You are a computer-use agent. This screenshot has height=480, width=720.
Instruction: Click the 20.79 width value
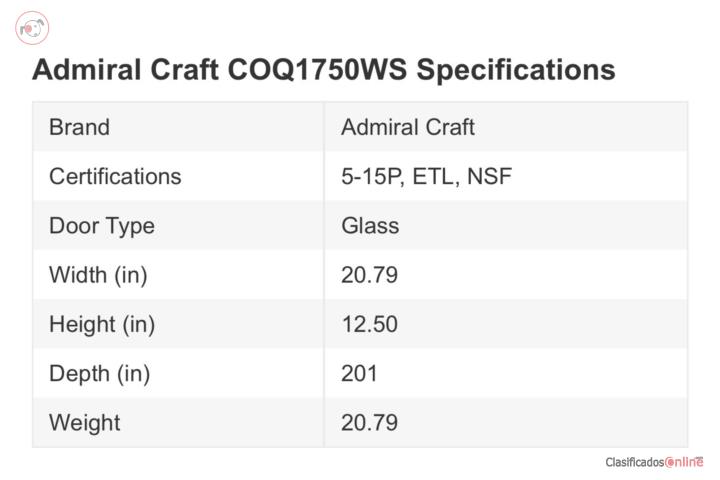coord(369,275)
